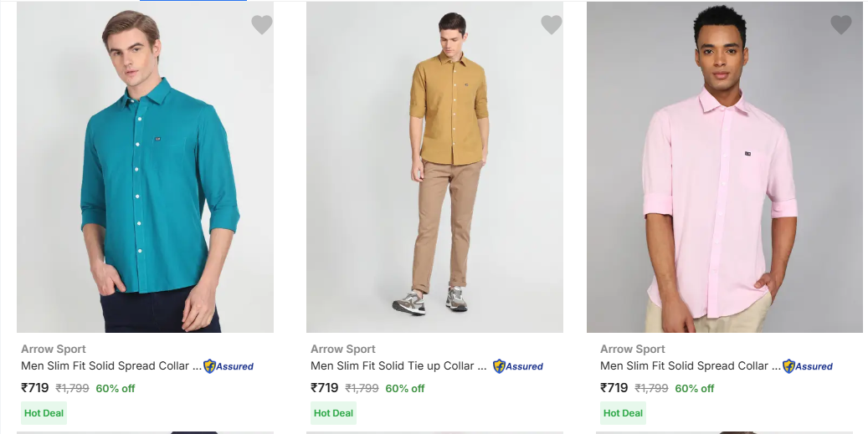This screenshot has width=868, height=434.
Task: Open the mustard shirt product image
Action: (434, 167)
